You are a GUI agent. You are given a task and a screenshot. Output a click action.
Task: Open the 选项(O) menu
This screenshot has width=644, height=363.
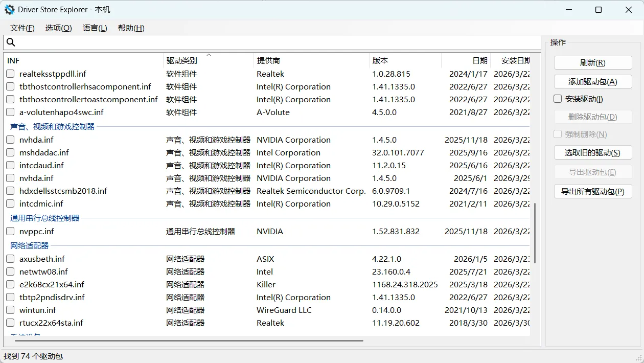[x=58, y=28]
